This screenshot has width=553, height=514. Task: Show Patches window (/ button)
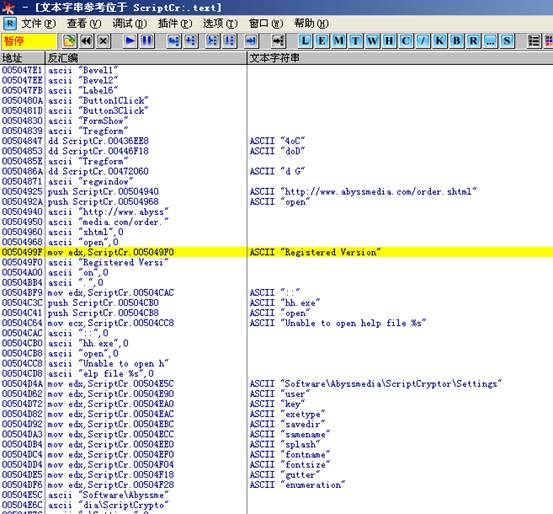423,41
